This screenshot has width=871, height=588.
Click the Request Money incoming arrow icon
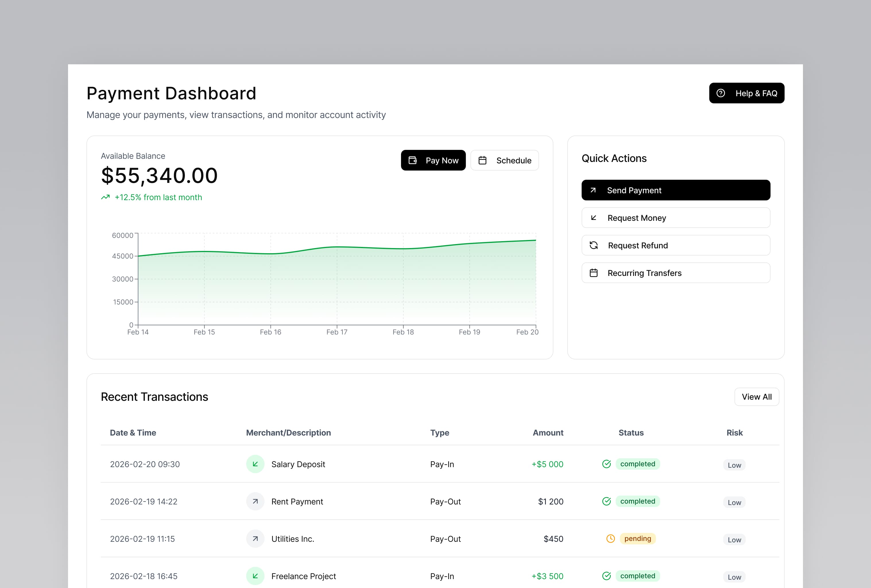pyautogui.click(x=593, y=218)
